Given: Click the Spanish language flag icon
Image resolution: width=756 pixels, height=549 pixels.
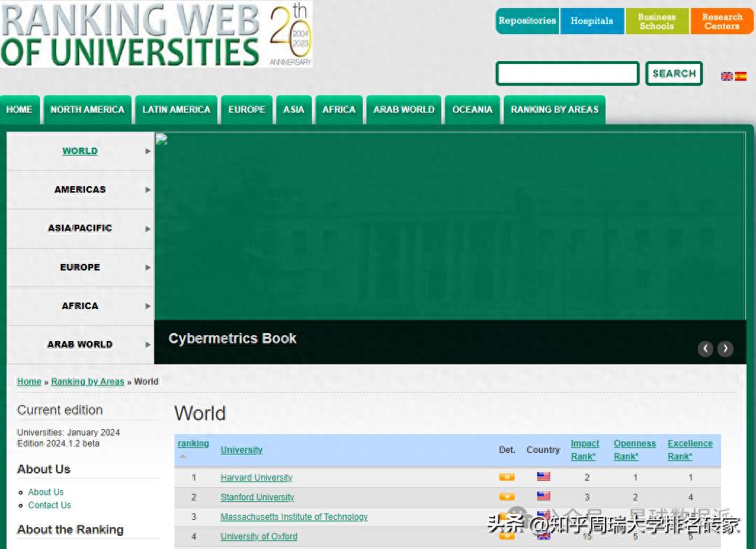Looking at the screenshot, I should tap(741, 76).
